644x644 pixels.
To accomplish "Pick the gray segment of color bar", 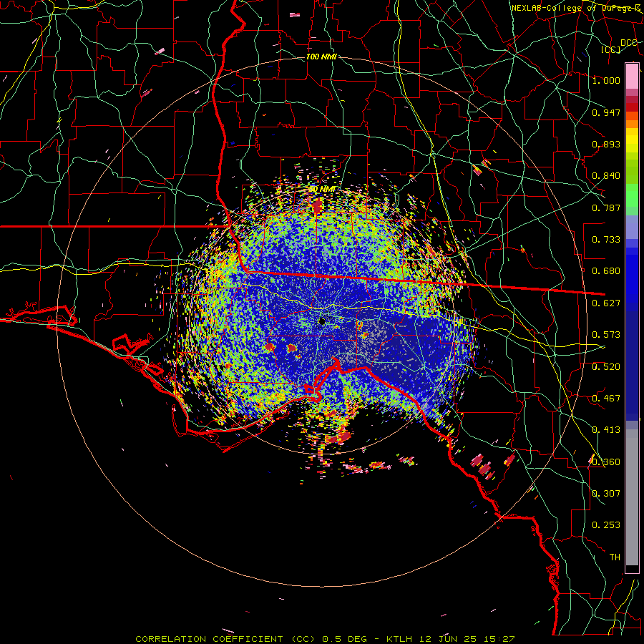I will click(632, 497).
